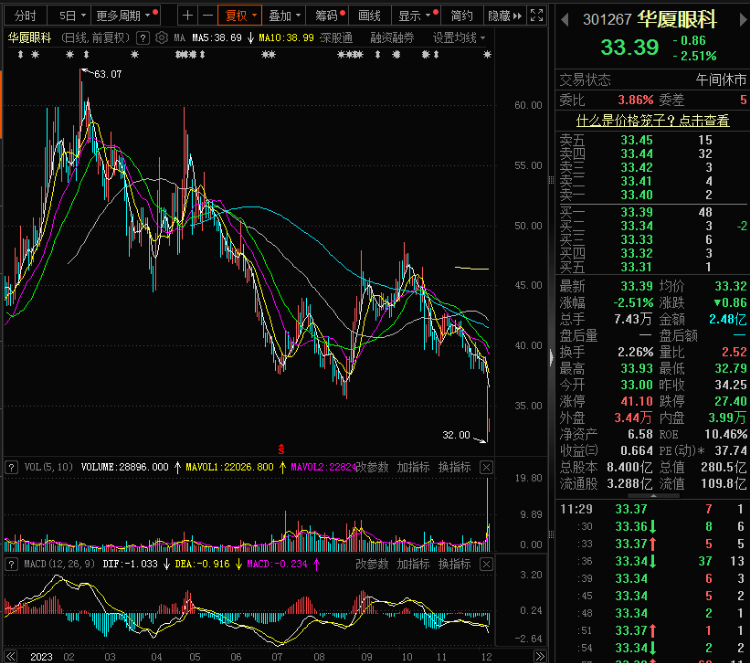
Task: Click the zoom-in plus icon in toolbar
Action: (188, 16)
